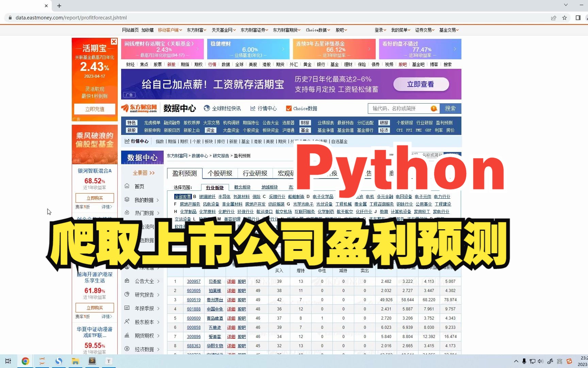588x368 pixels.
Task: Switch to 行业研报 tab
Action: pyautogui.click(x=255, y=173)
